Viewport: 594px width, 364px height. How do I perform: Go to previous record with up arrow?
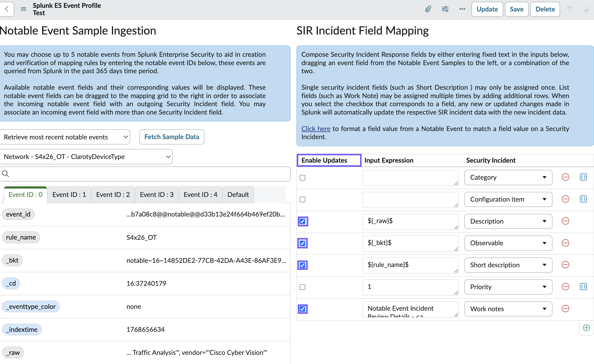[569, 9]
